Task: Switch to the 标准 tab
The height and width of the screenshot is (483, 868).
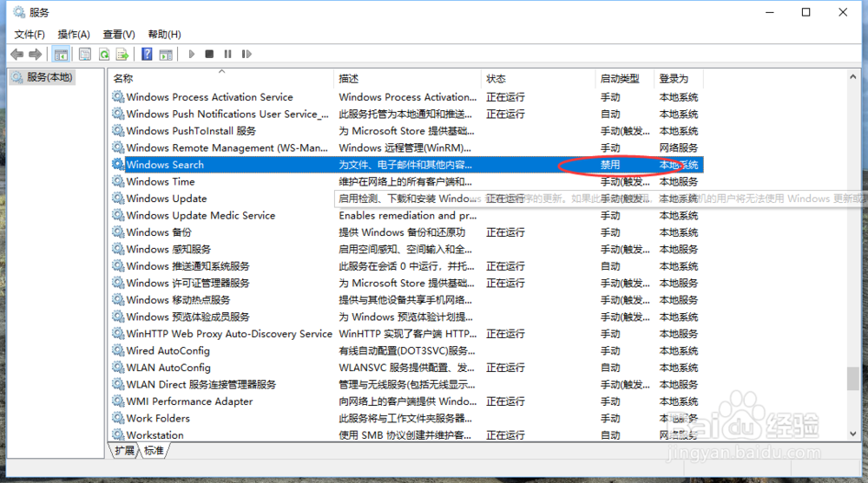Action: point(154,450)
